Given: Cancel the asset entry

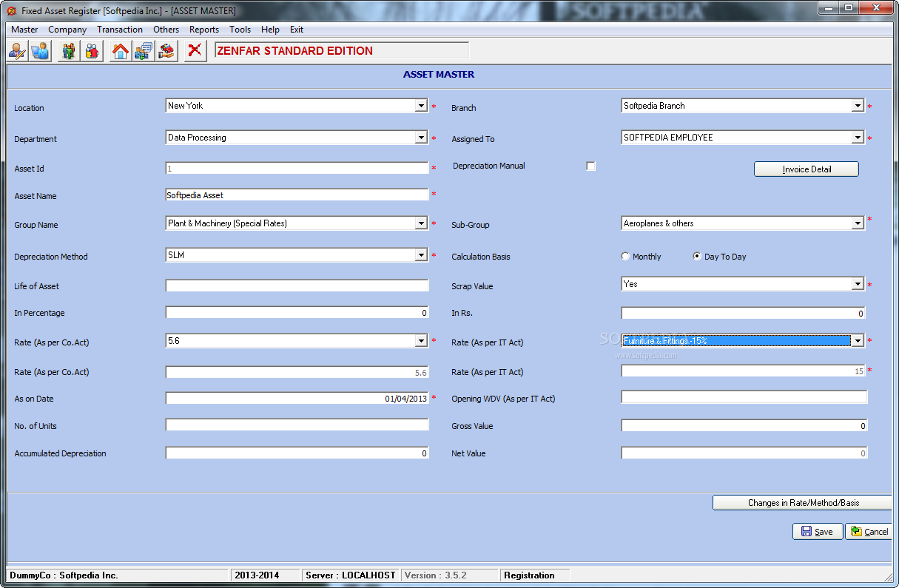Looking at the screenshot, I should [x=869, y=532].
